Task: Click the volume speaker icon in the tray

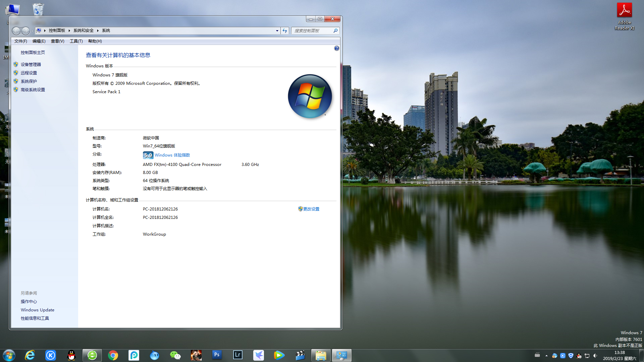Action: pos(595,356)
